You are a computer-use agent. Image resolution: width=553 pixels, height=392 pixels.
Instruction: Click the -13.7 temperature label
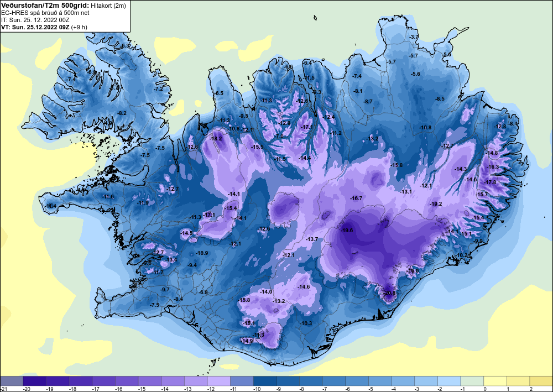tap(312, 239)
